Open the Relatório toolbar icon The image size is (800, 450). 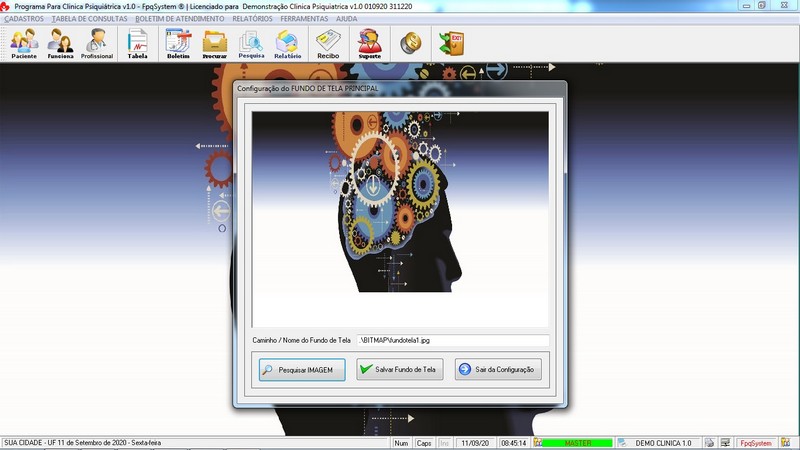tap(287, 44)
